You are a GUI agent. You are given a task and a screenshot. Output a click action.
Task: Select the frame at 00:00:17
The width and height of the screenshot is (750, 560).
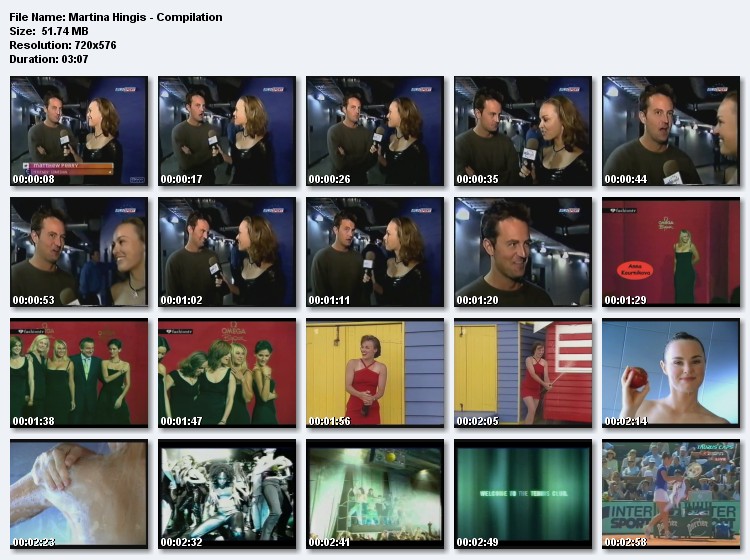click(x=226, y=130)
